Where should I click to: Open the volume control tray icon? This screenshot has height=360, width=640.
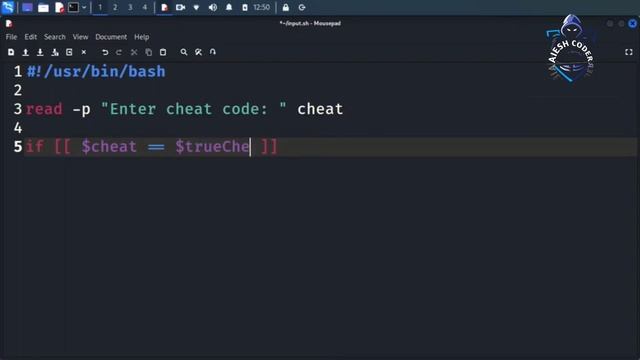[213, 7]
